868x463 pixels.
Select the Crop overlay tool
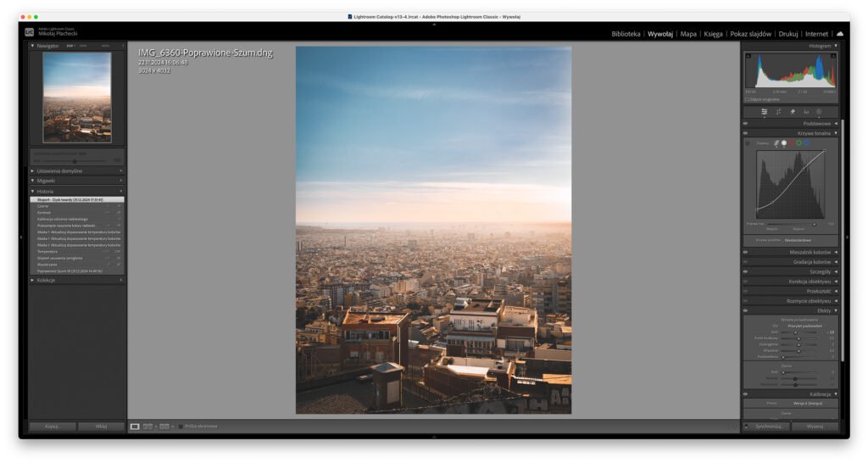(778, 111)
